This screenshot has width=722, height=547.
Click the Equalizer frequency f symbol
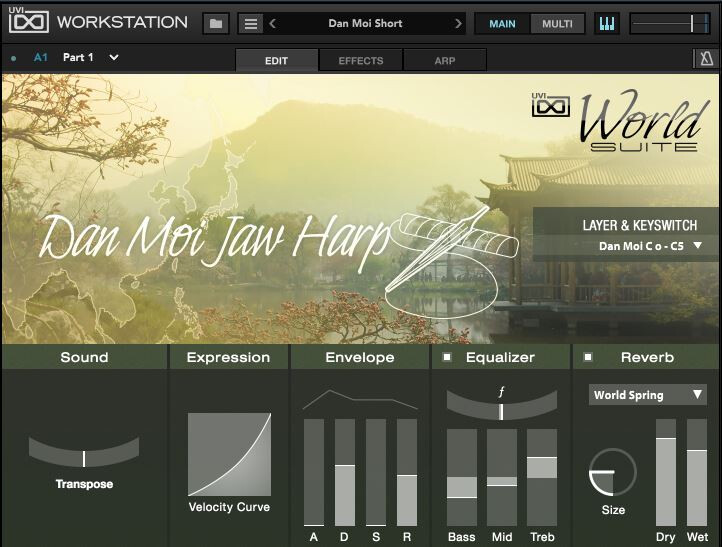pos(501,392)
